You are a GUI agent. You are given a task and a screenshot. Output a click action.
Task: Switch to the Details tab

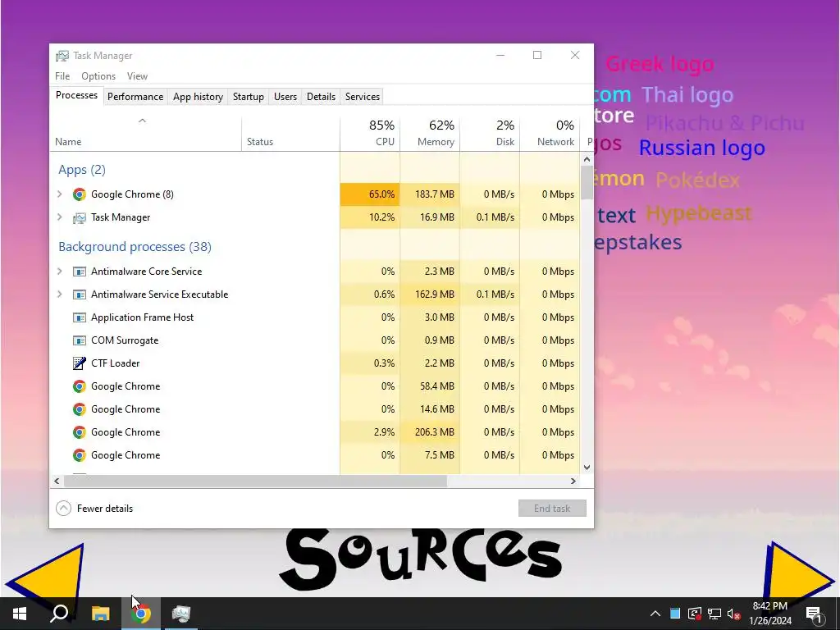(321, 97)
